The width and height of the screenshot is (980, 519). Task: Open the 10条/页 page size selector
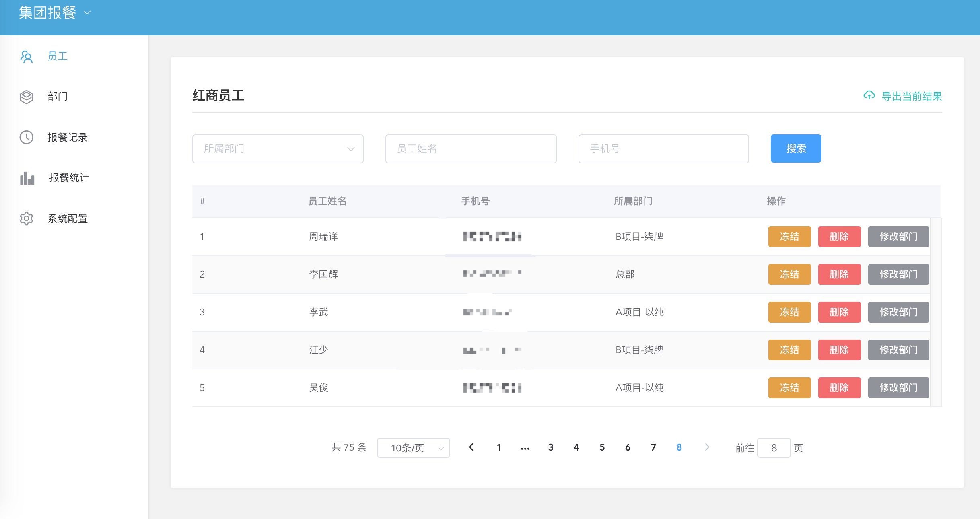tap(413, 448)
